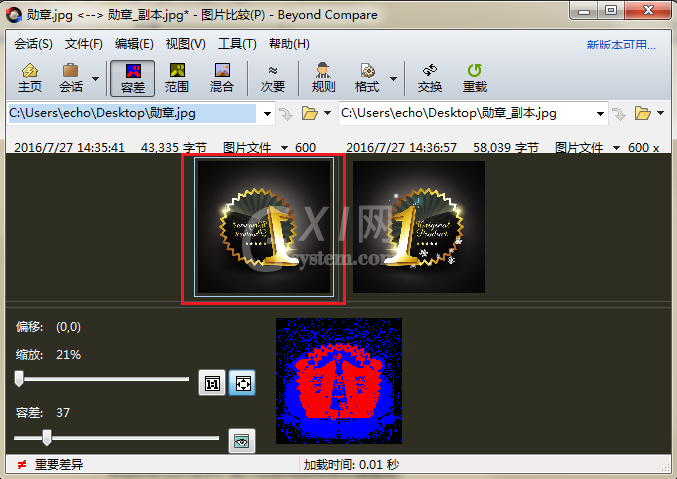The width and height of the screenshot is (677, 479).
Task: Switch to the 混合 blend view mode
Action: [x=222, y=78]
